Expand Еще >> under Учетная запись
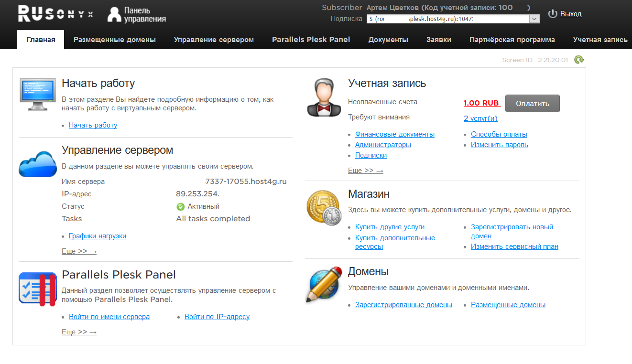 click(366, 171)
